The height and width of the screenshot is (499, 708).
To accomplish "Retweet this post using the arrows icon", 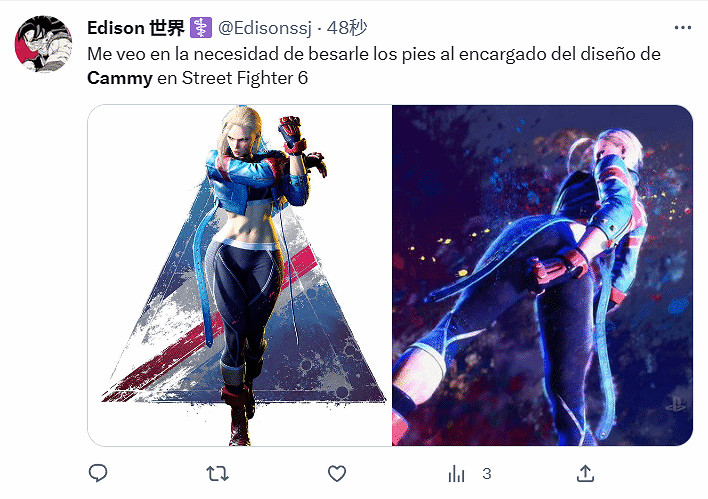I will click(x=217, y=474).
